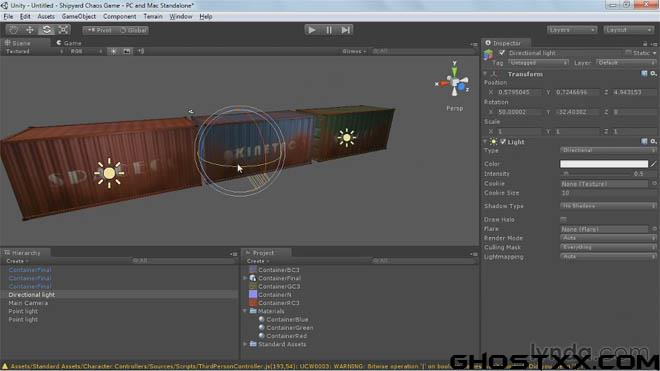The image size is (660, 371).
Task: Switch to the Game tab
Action: (69, 43)
